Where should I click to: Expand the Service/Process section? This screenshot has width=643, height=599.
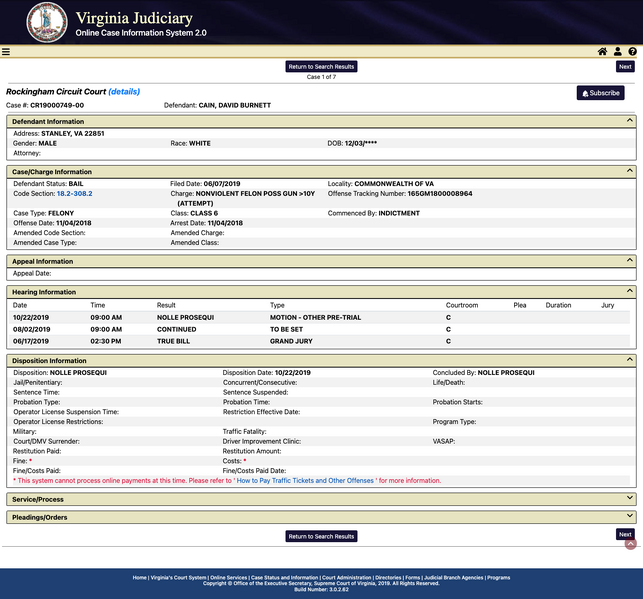pos(629,498)
